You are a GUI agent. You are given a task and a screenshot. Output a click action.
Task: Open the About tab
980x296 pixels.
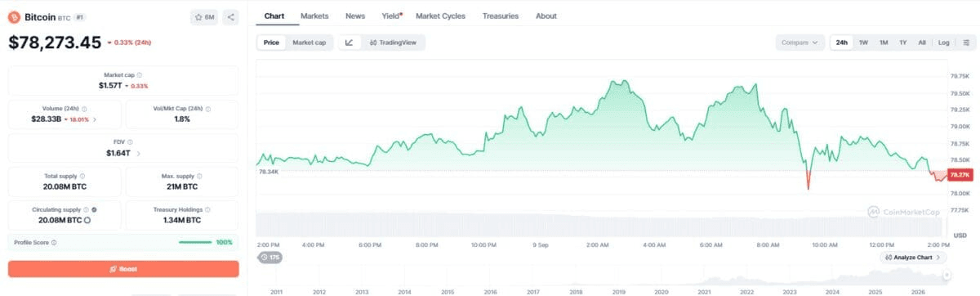click(x=546, y=16)
